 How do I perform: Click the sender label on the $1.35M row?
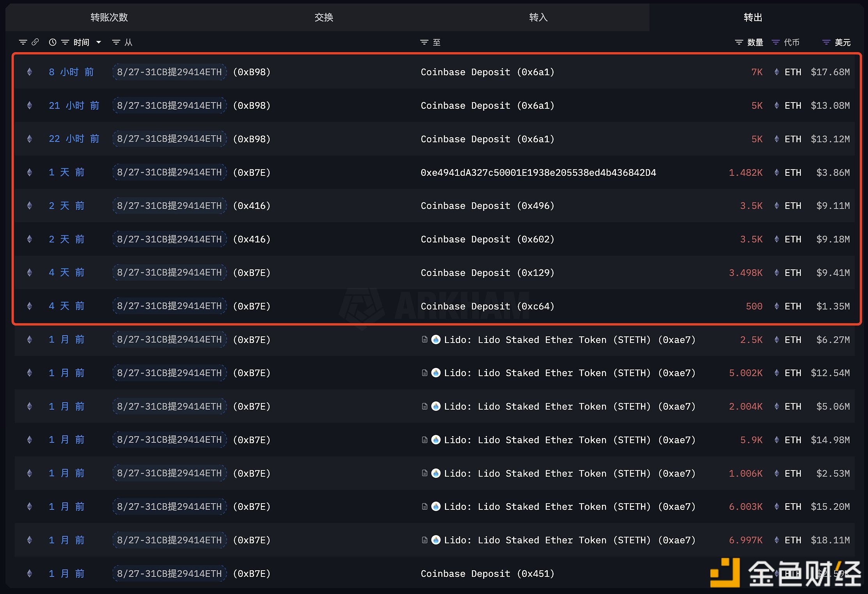click(x=169, y=306)
